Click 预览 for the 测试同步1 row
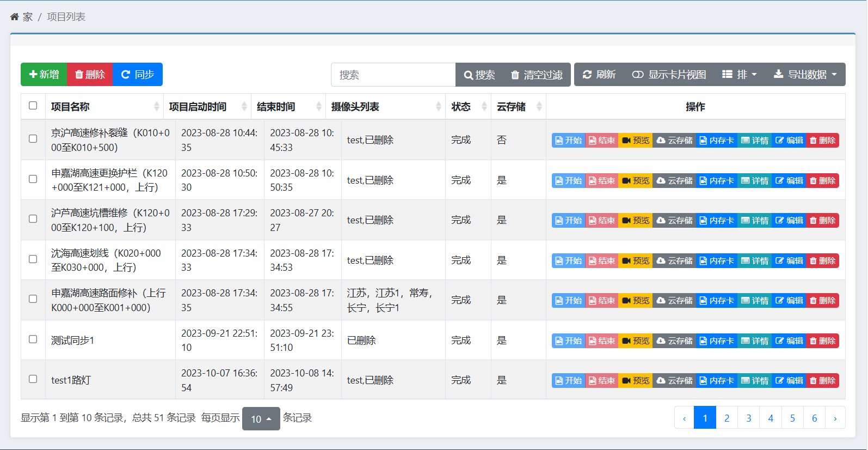 636,341
